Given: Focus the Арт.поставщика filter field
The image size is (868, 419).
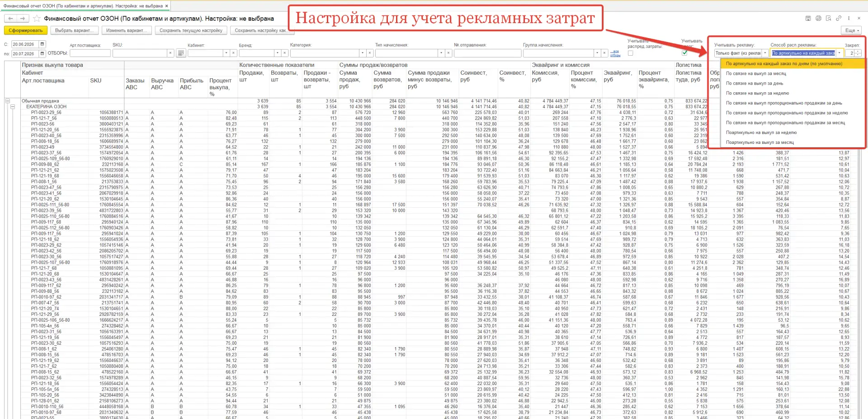Looking at the screenshot, I should coord(90,53).
